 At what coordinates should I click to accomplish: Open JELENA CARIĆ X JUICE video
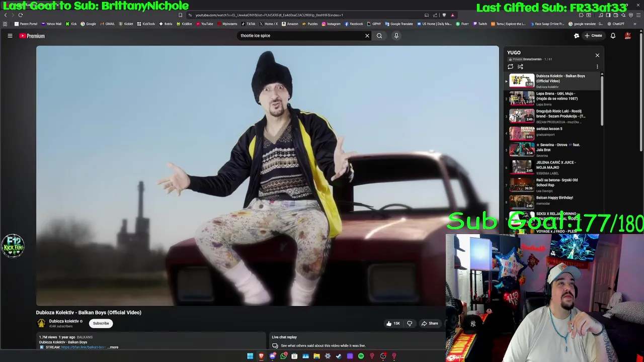(x=552, y=167)
